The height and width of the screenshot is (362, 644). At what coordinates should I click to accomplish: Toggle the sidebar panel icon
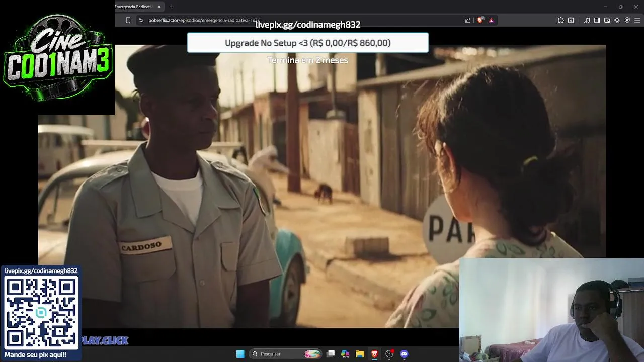click(x=597, y=20)
